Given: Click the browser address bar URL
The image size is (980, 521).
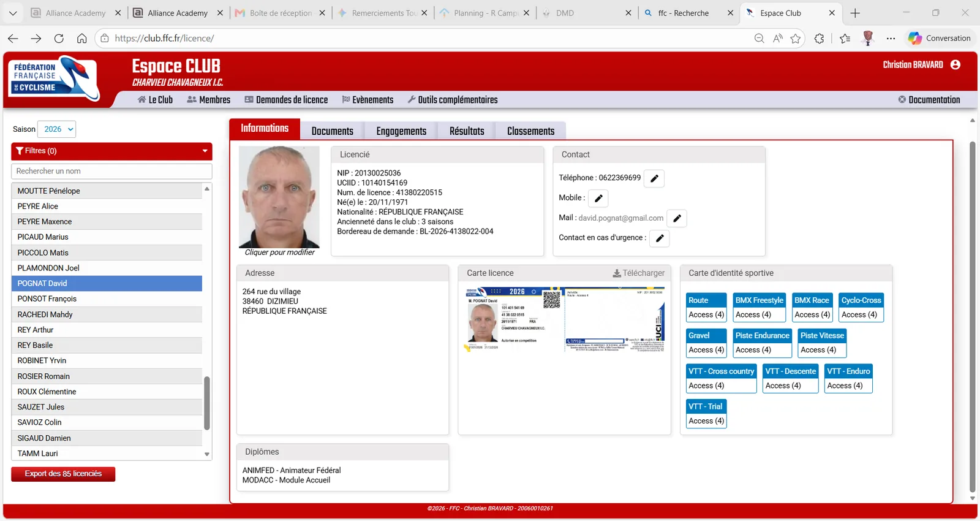Looking at the screenshot, I should (164, 38).
